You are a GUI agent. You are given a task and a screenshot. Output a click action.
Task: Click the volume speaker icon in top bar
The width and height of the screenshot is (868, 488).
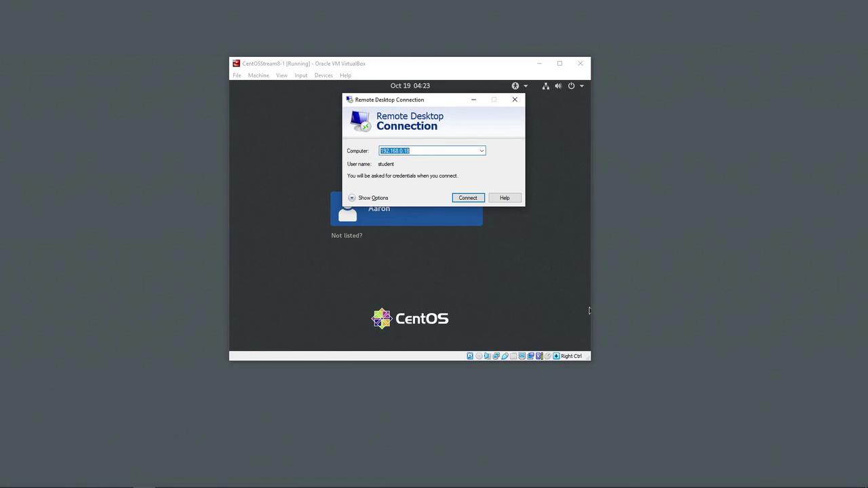pyautogui.click(x=558, y=86)
